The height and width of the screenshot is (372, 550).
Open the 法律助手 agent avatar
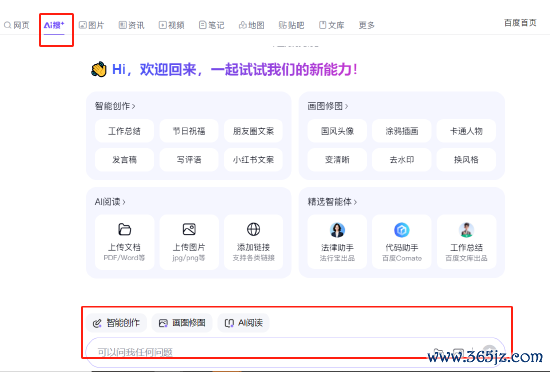(337, 230)
